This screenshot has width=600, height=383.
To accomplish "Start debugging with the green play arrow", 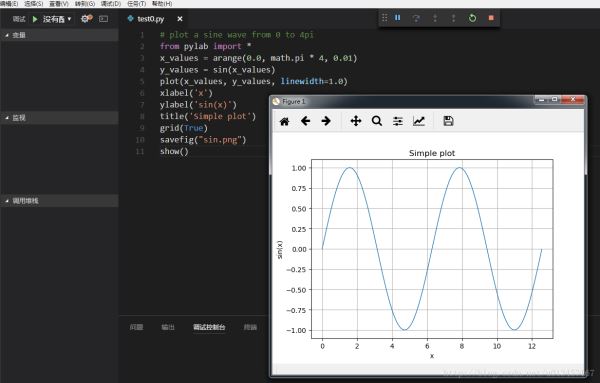I will pos(35,19).
